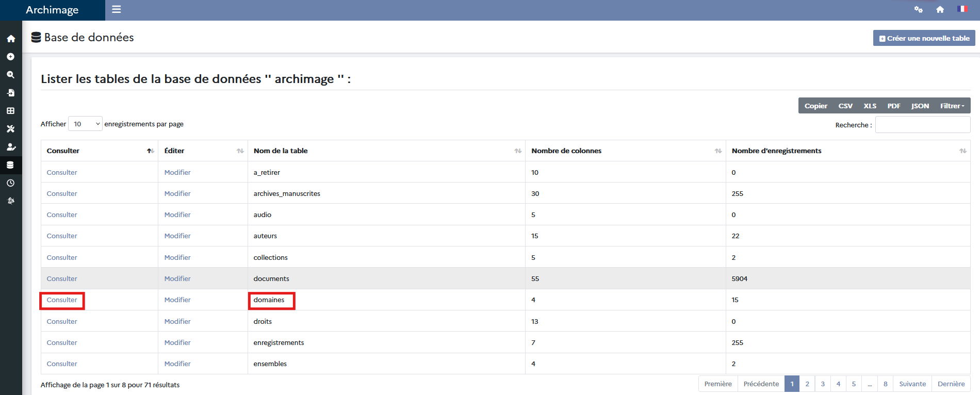Click Modifier link for documents table

point(177,278)
